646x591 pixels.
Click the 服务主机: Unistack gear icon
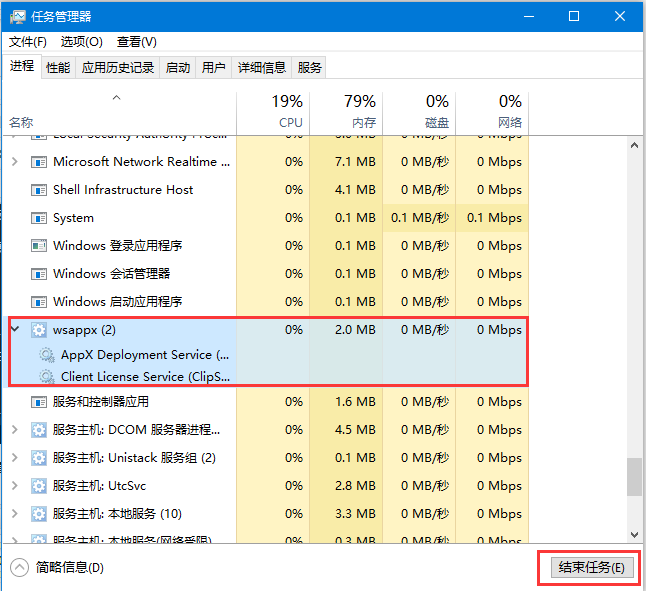39,458
